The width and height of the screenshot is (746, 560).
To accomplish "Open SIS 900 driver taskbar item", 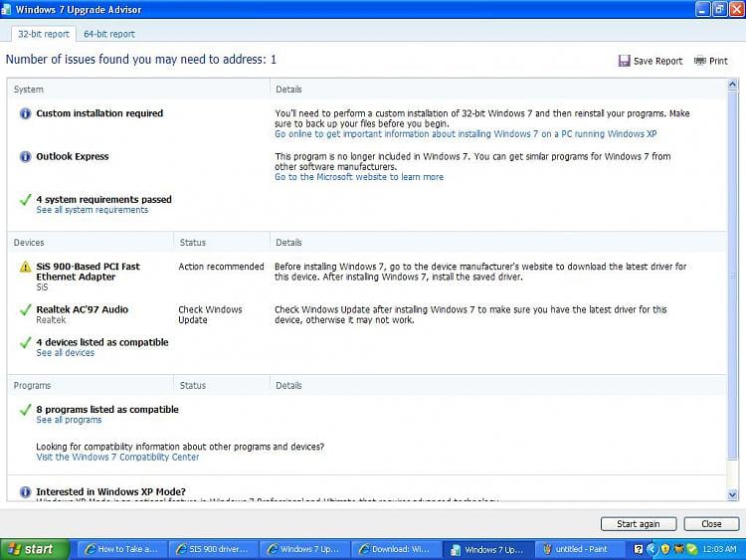I will pyautogui.click(x=213, y=549).
